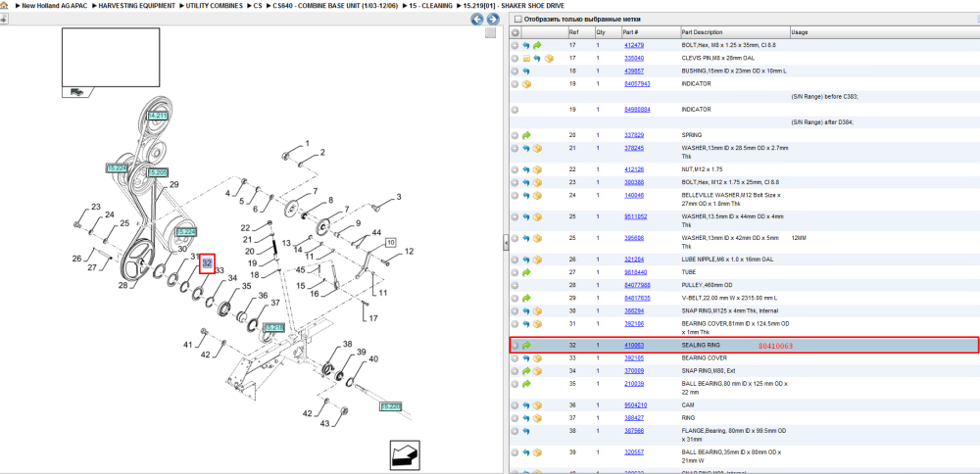
Task: Sort table by Part Description column header
Action: click(x=734, y=32)
